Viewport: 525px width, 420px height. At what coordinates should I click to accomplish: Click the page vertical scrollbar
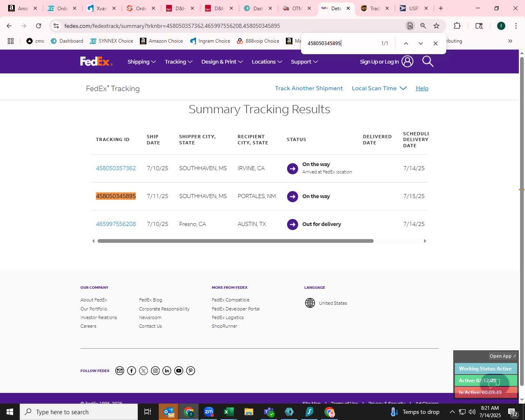click(x=522, y=221)
